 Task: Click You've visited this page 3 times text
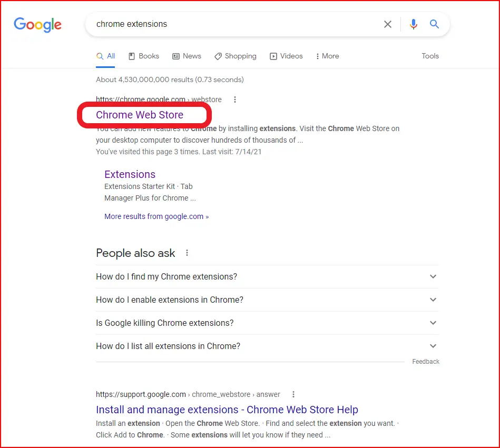[x=179, y=152]
